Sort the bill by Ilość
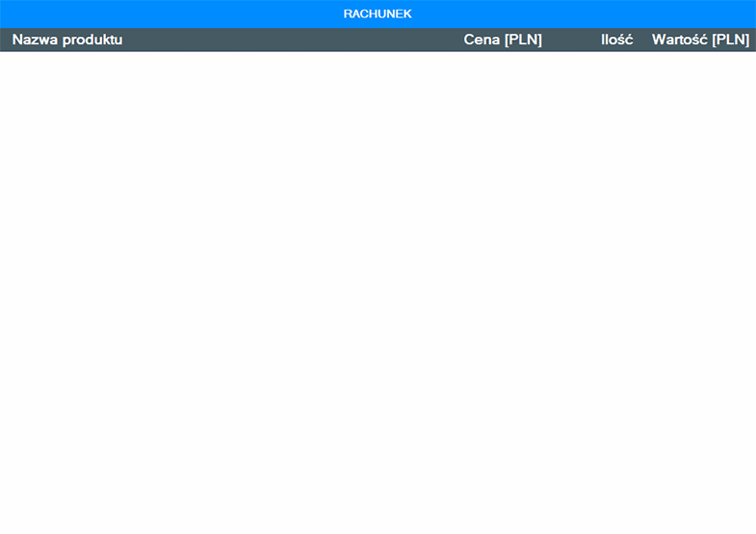The height and width of the screenshot is (534, 756). pyautogui.click(x=616, y=40)
